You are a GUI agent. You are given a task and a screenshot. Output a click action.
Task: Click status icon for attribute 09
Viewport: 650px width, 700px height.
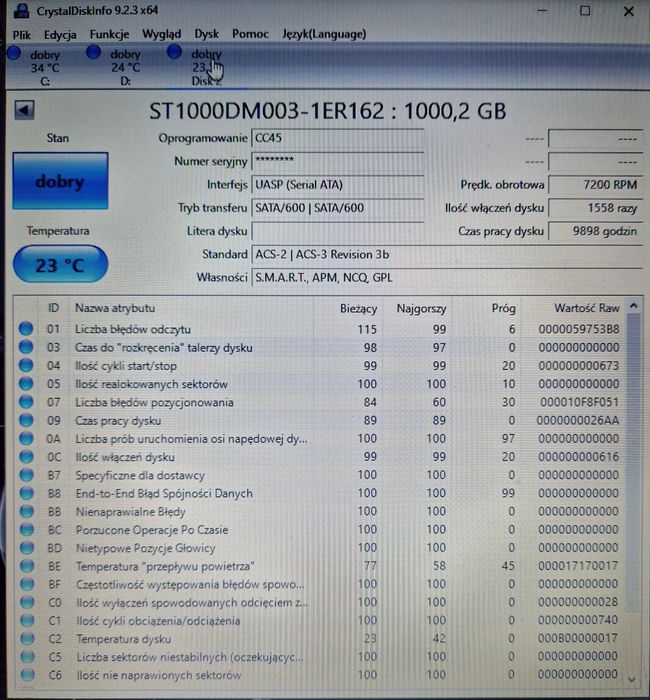click(26, 420)
